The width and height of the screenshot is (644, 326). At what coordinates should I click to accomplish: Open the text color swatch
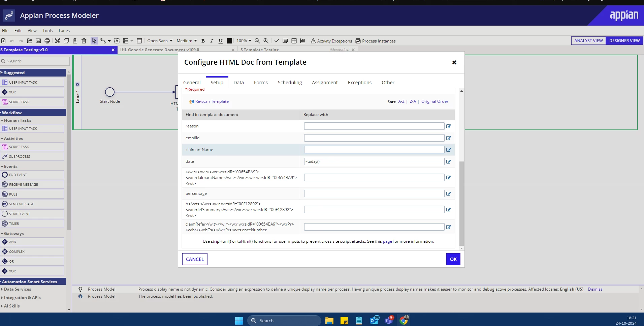[x=229, y=41]
